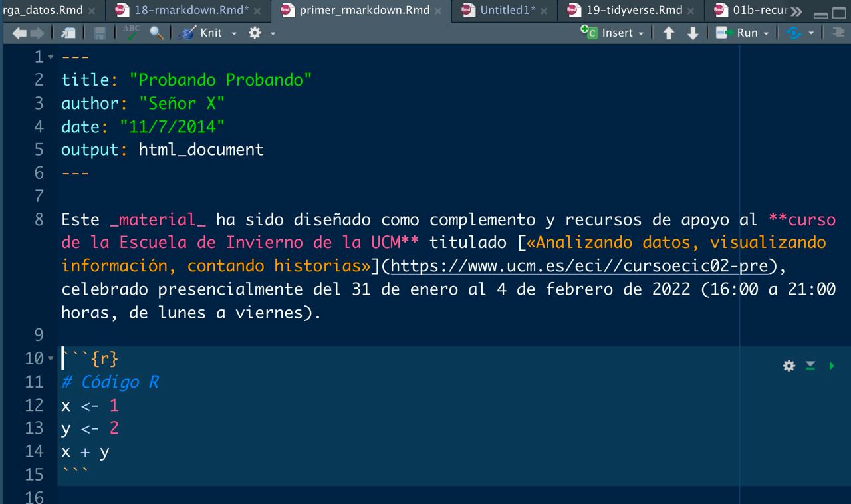The image size is (851, 504).
Task: Open the publish dropdown arrow
Action: click(811, 33)
